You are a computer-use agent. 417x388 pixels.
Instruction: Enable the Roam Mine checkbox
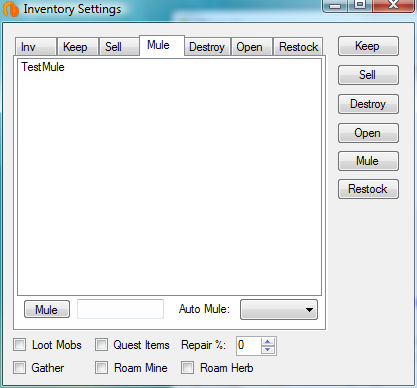click(x=101, y=368)
